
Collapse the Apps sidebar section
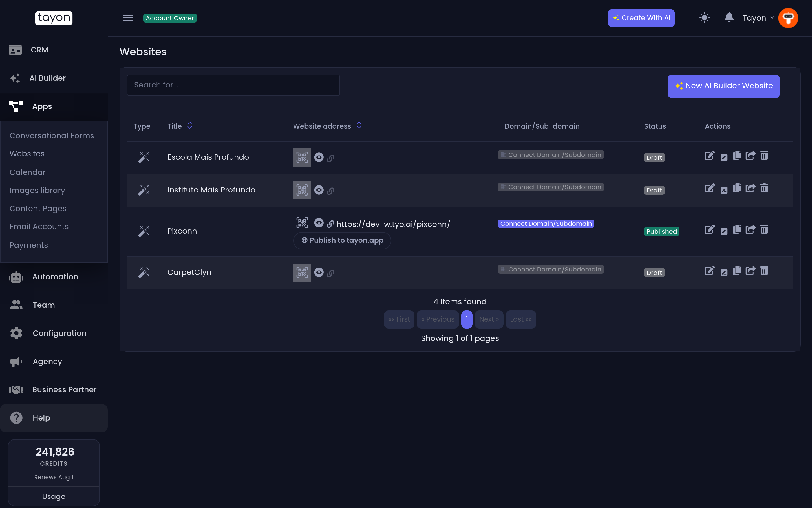(x=54, y=106)
